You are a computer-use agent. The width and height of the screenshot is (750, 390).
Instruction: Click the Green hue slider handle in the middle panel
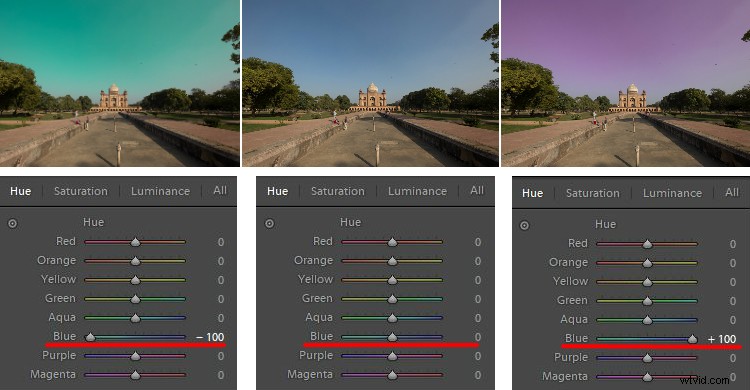pyautogui.click(x=392, y=299)
